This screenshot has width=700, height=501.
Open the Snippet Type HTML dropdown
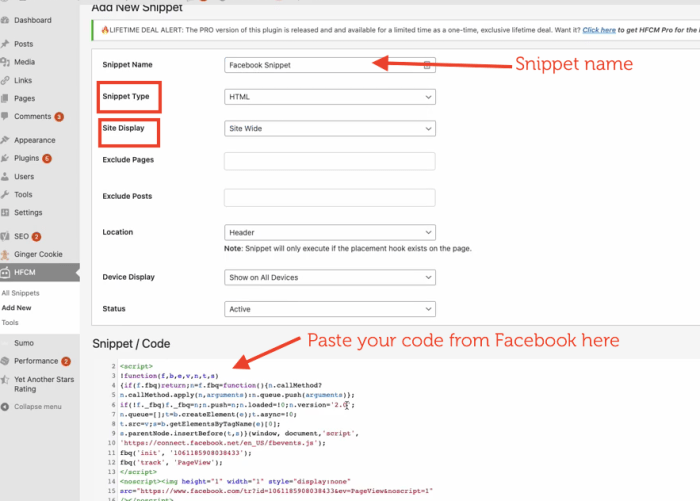pos(329,97)
